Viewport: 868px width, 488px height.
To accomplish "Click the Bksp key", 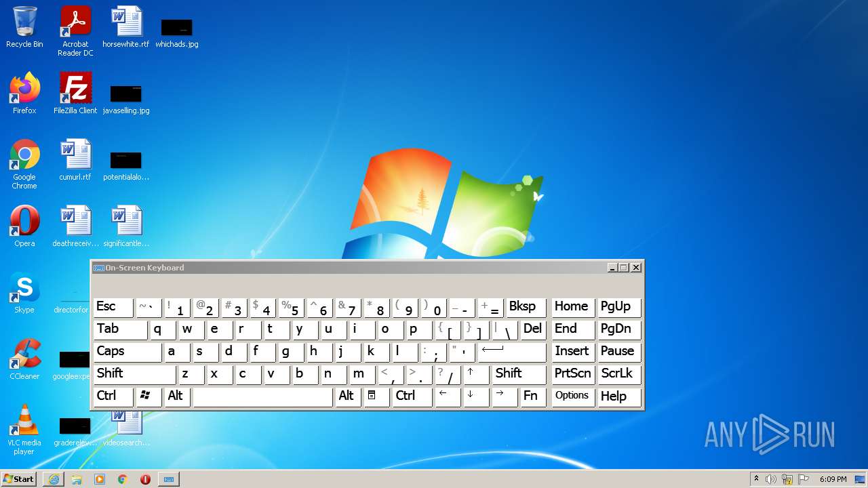I will pyautogui.click(x=526, y=307).
